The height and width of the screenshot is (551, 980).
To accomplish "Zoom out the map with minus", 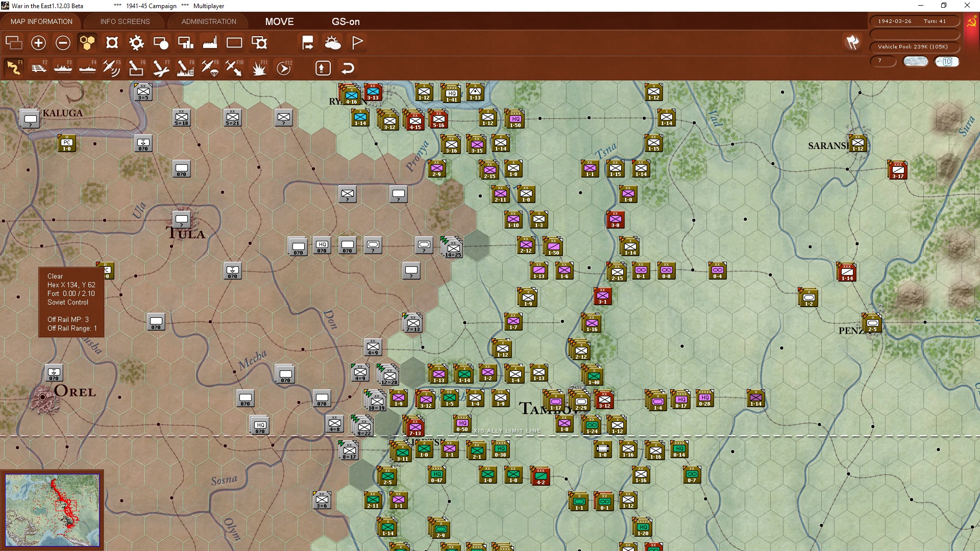I will [63, 43].
